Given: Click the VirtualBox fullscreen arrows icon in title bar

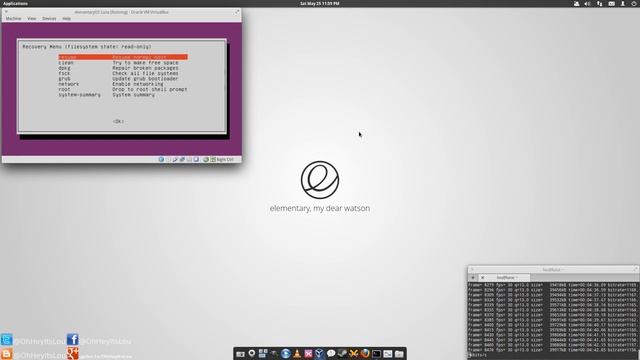Looking at the screenshot, I should pyautogui.click(x=237, y=12).
